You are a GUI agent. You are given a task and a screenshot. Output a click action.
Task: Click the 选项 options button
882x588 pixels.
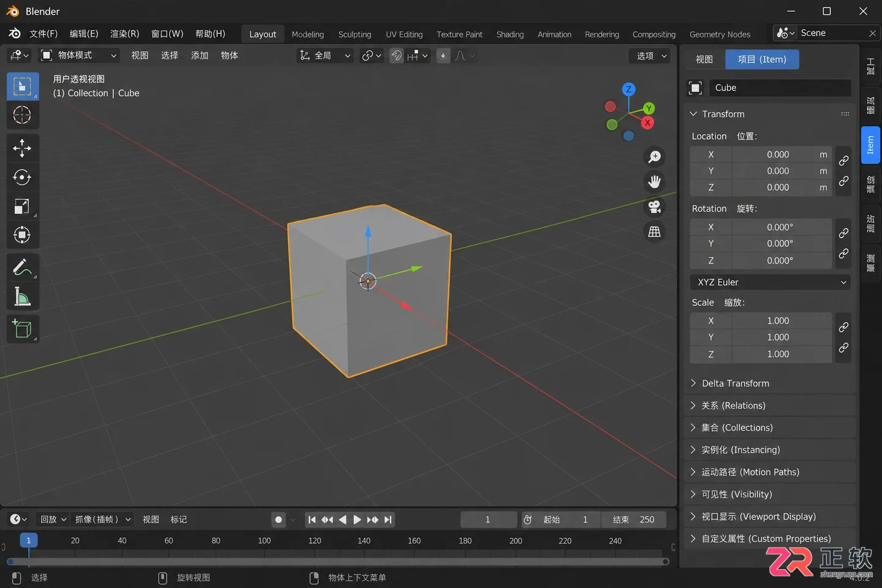pos(649,56)
